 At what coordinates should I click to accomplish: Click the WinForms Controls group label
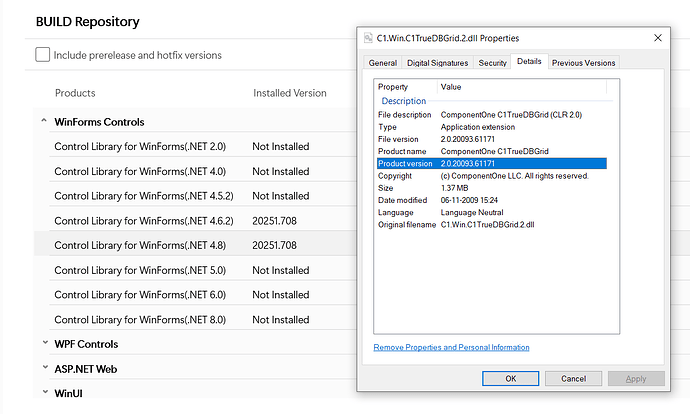[x=99, y=122]
